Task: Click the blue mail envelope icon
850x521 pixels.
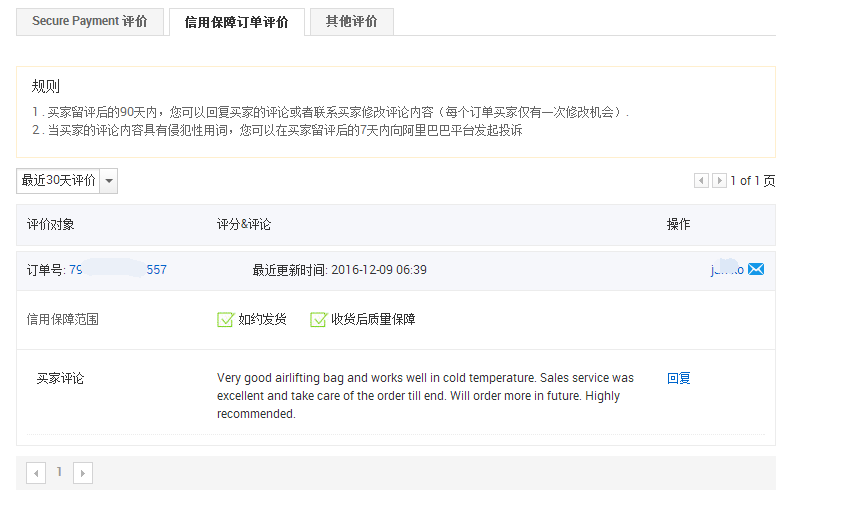Action: [756, 269]
